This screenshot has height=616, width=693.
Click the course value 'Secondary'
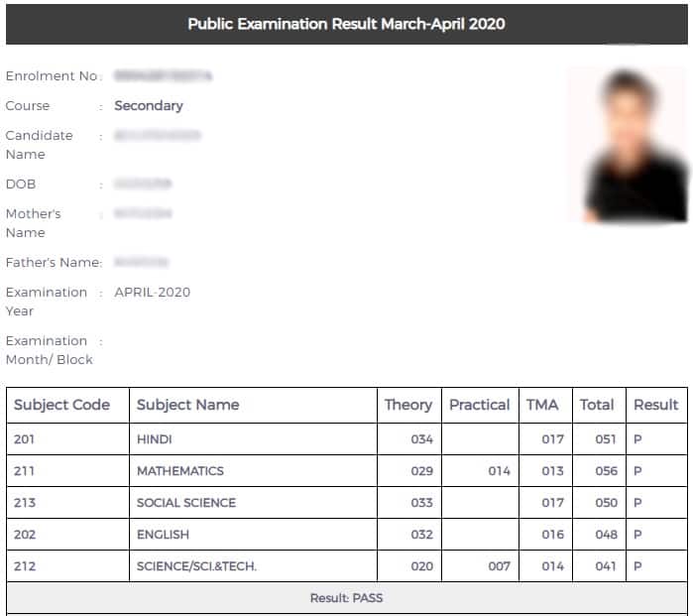point(149,106)
